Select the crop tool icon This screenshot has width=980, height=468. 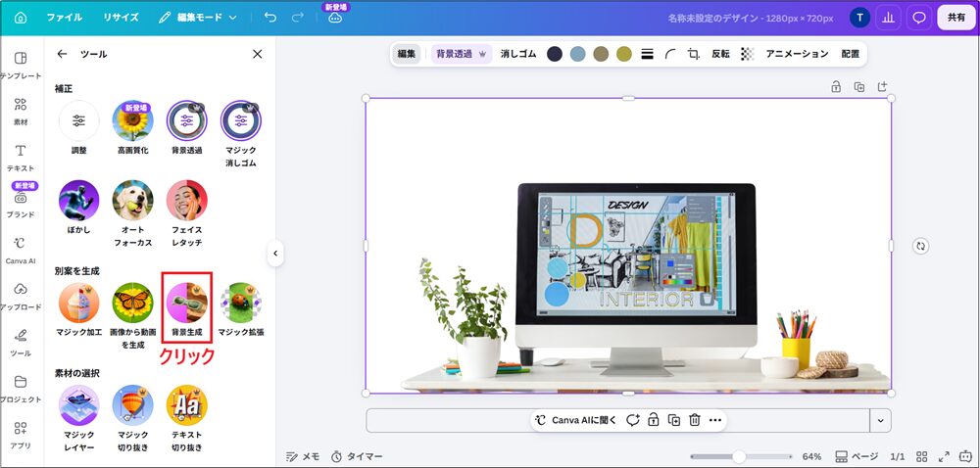click(x=693, y=54)
